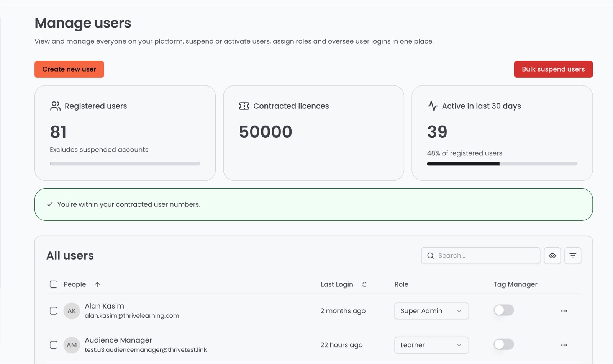This screenshot has width=613, height=364.
Task: Sort by Last Login using the sort arrows
Action: 364,284
